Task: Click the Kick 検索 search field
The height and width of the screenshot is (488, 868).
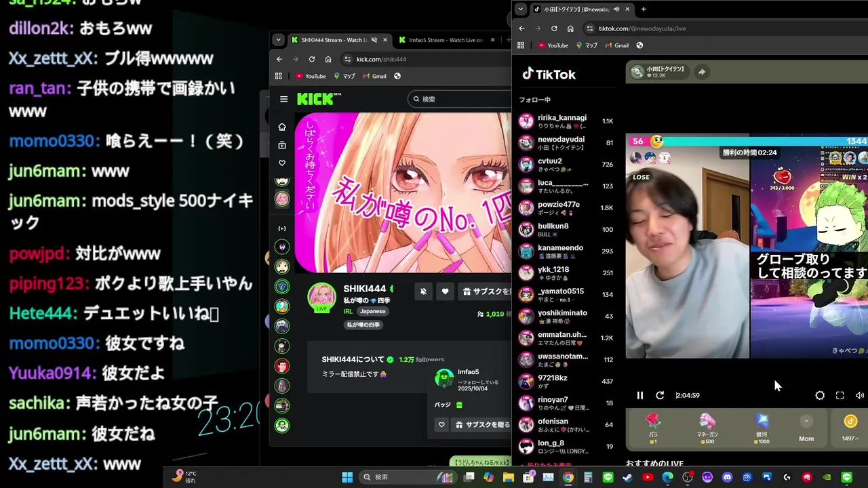Action: coord(460,99)
